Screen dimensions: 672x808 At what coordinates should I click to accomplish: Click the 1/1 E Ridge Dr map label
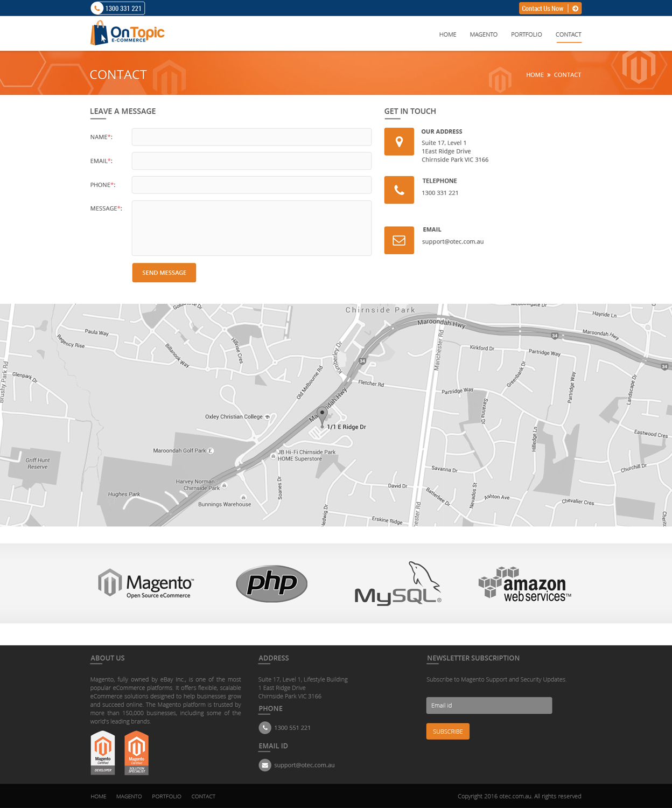(346, 427)
